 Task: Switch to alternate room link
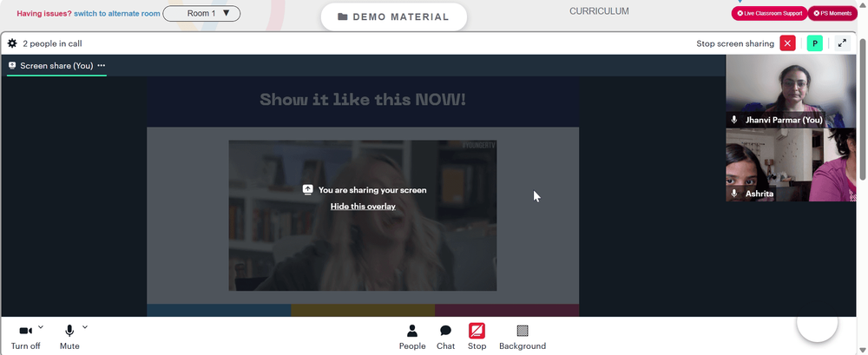pos(117,13)
